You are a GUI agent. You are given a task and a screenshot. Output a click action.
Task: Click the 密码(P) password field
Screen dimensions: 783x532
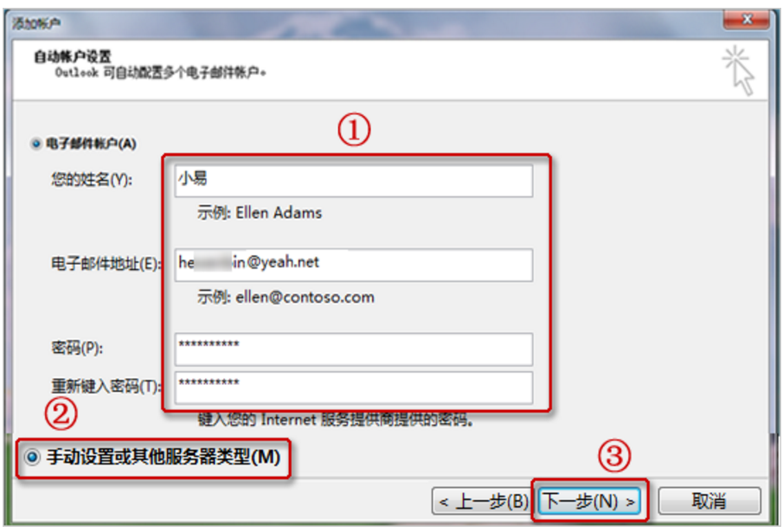(x=354, y=349)
